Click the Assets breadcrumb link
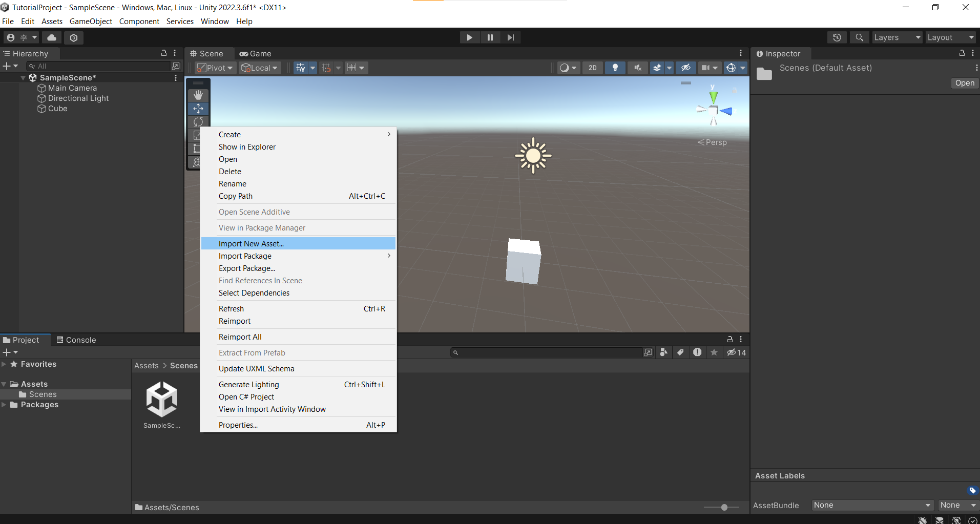 click(147, 366)
